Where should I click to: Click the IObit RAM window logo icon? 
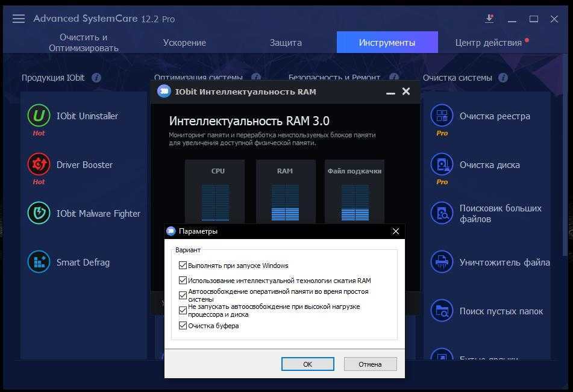(164, 92)
